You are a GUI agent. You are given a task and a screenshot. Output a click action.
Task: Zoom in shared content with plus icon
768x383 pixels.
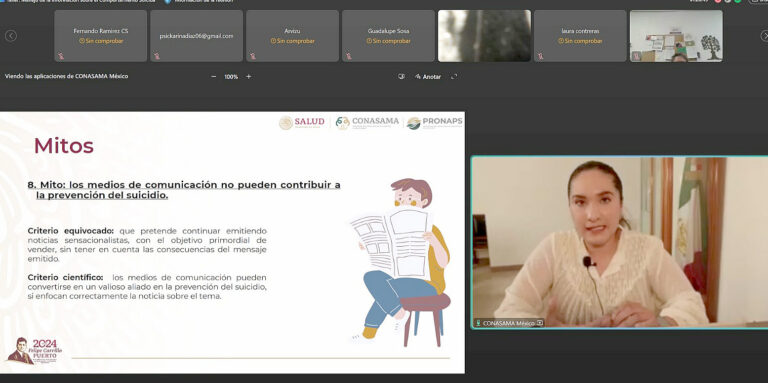coord(248,76)
